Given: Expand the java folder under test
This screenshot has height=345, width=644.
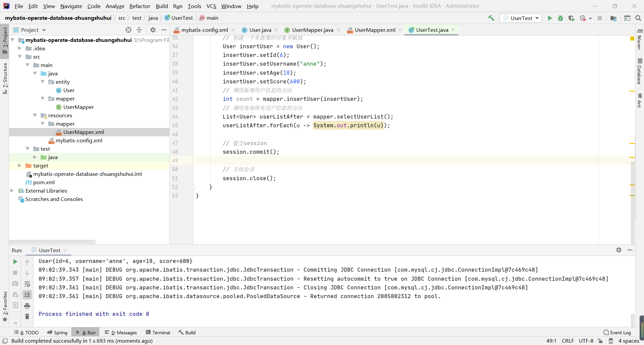Looking at the screenshot, I should tap(35, 157).
